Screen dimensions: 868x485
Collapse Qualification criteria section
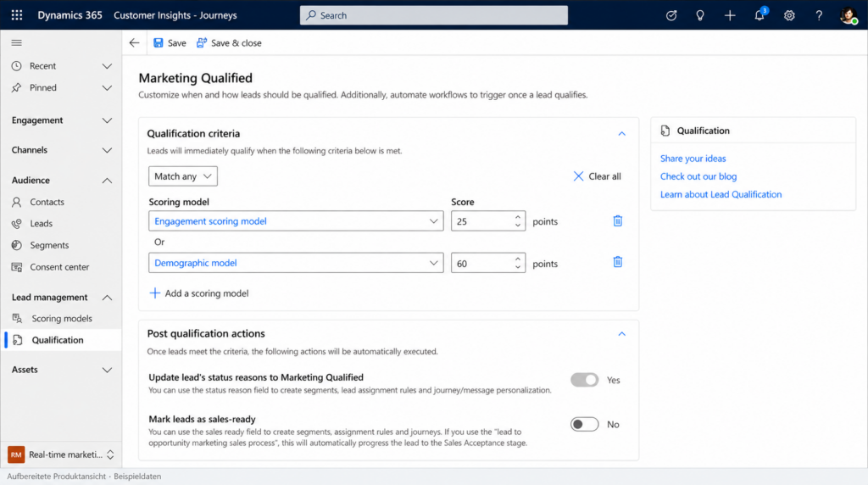coord(621,133)
